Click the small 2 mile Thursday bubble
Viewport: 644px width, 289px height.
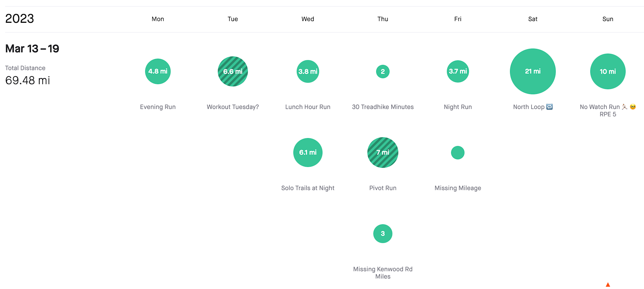click(383, 71)
